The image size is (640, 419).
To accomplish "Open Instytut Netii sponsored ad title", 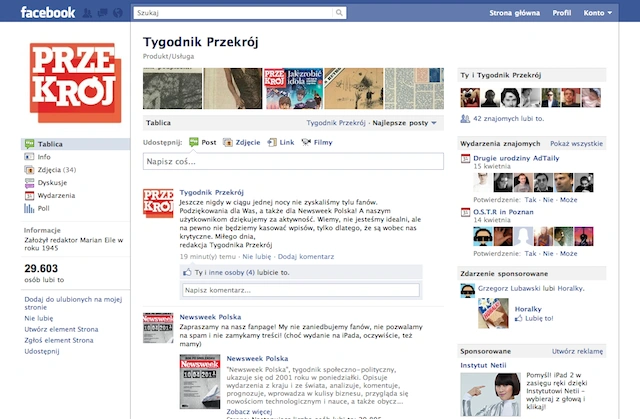I will 483,366.
